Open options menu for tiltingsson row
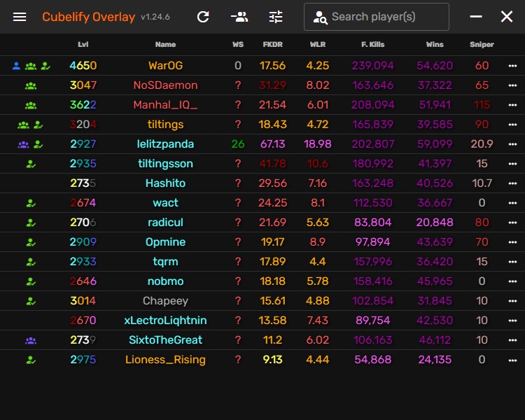 (512, 164)
